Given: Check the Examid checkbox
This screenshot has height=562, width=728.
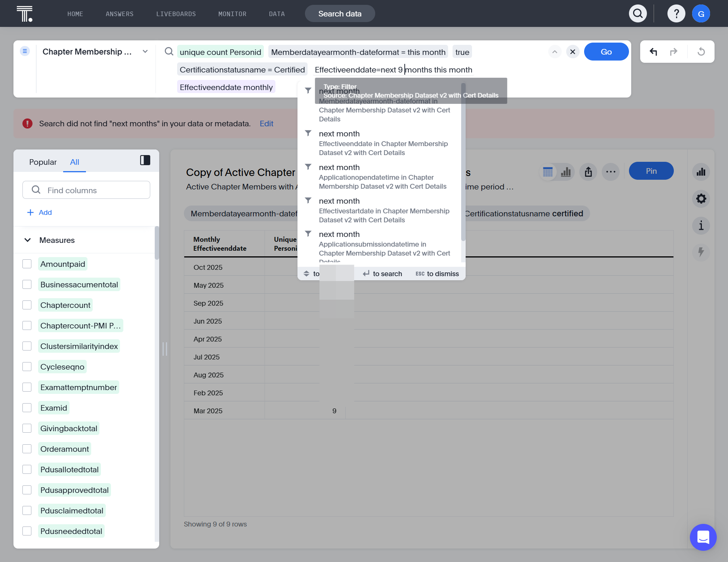Looking at the screenshot, I should [27, 408].
